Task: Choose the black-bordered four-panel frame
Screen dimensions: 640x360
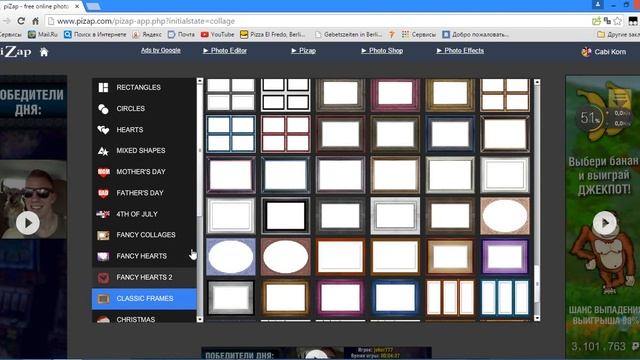Action: tap(285, 95)
